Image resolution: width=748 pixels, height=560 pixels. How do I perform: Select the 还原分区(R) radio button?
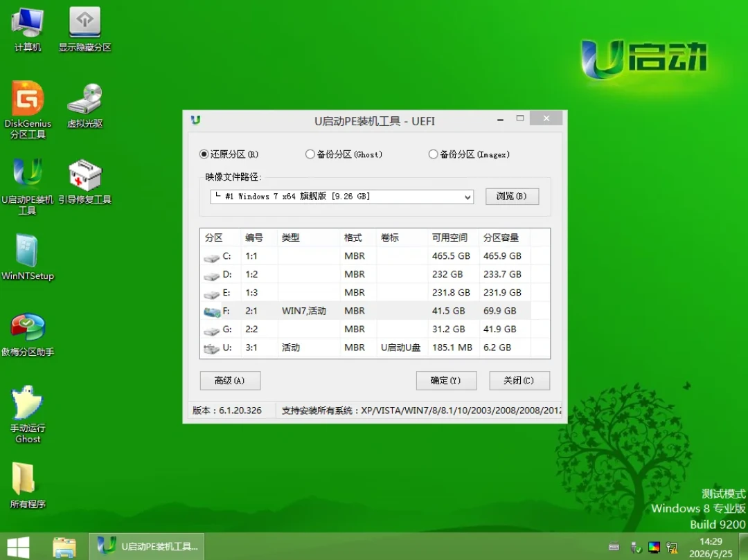(229, 154)
